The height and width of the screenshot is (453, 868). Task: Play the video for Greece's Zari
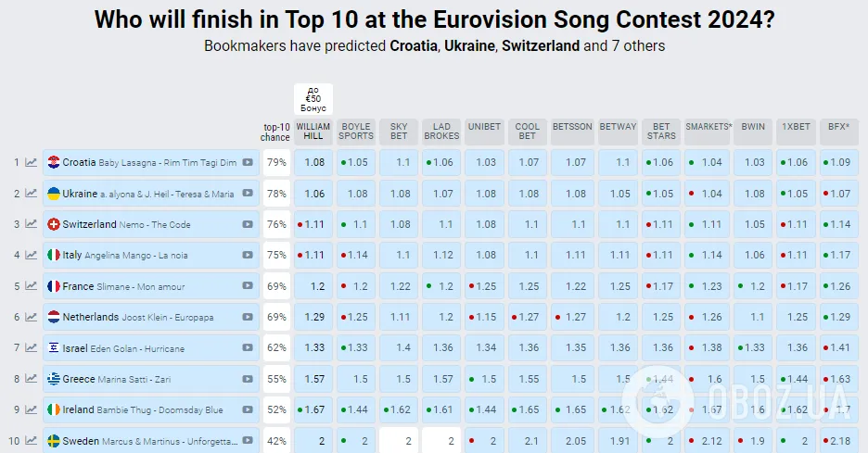click(248, 379)
